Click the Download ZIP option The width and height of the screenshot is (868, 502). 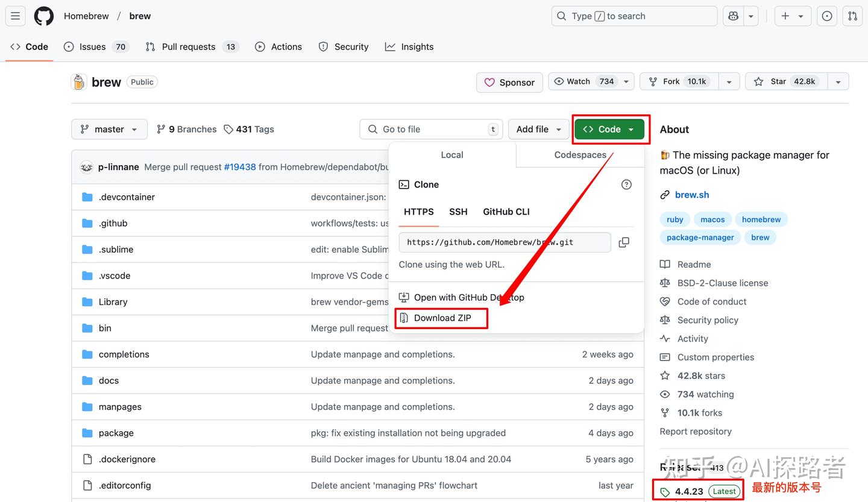coord(442,318)
